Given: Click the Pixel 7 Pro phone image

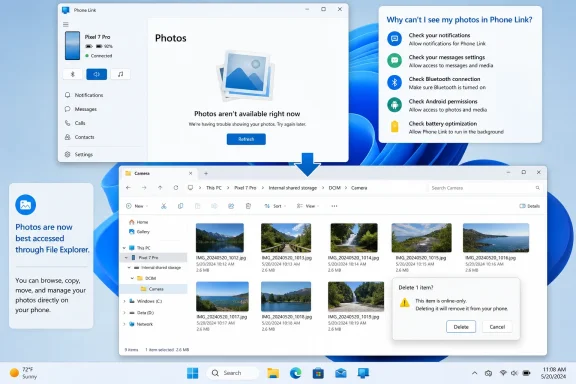Looking at the screenshot, I should 72,46.
